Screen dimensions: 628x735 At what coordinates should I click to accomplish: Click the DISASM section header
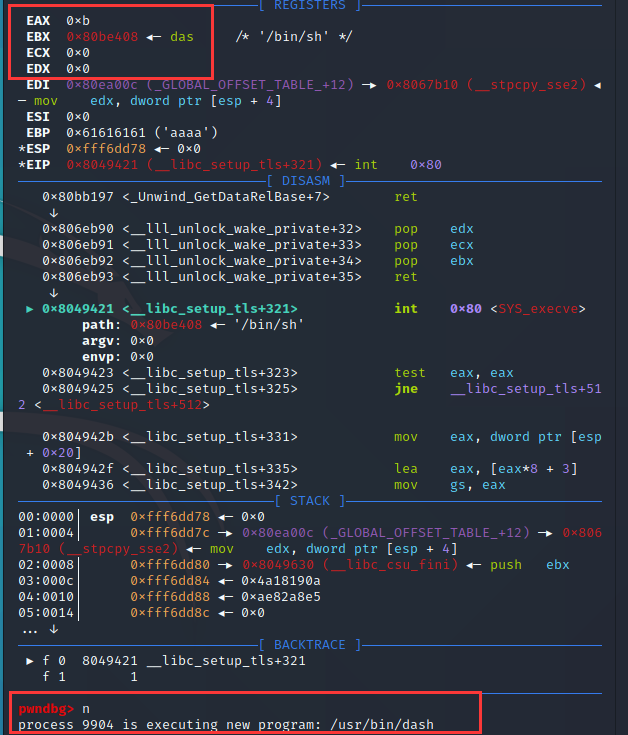click(306, 181)
